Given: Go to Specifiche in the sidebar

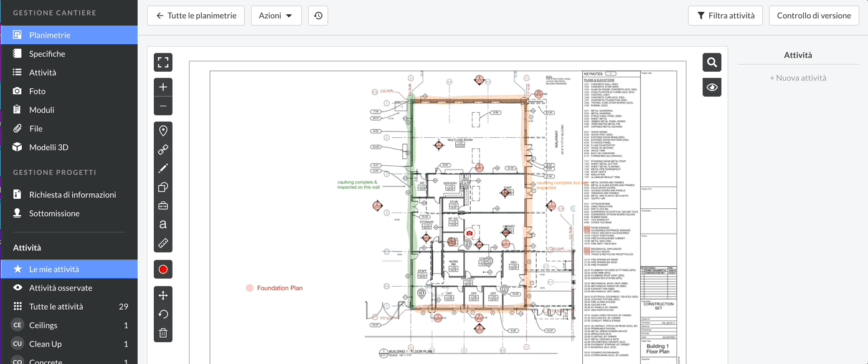Looking at the screenshot, I should (x=47, y=54).
